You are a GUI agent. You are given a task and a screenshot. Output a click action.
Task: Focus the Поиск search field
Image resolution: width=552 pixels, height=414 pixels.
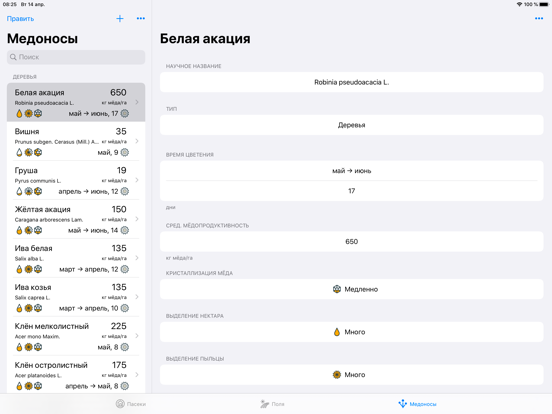[76, 57]
